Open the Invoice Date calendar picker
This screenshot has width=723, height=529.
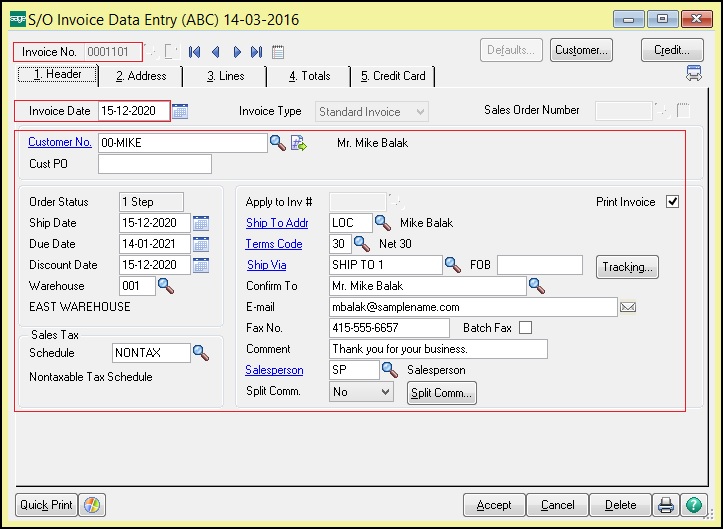181,111
